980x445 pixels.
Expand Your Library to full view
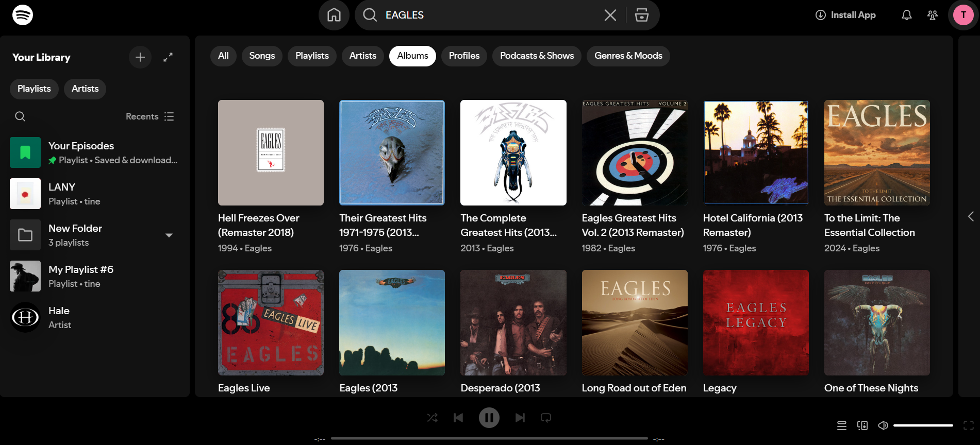coord(168,57)
